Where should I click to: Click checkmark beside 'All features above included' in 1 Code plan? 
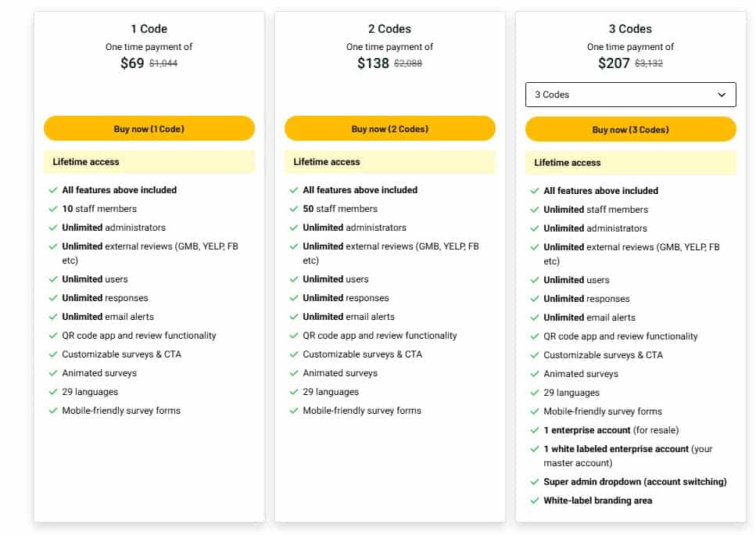53,190
